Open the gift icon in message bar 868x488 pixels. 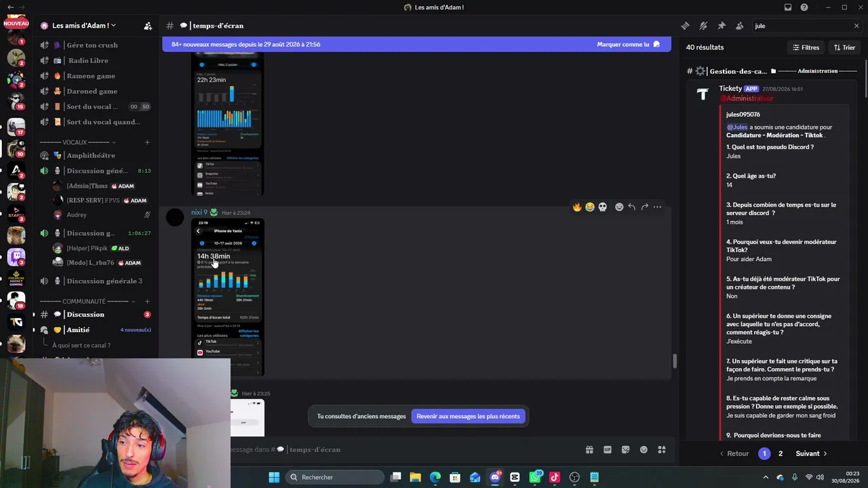589,449
